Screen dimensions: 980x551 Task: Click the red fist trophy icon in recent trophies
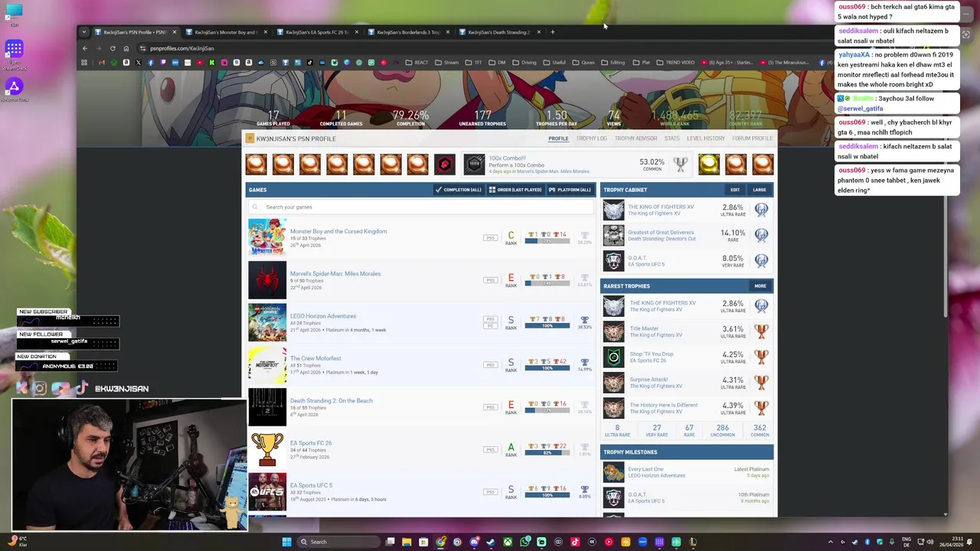(x=445, y=164)
